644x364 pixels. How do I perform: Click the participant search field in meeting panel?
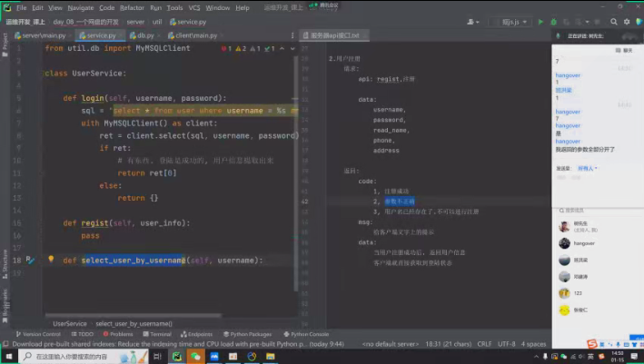(597, 211)
